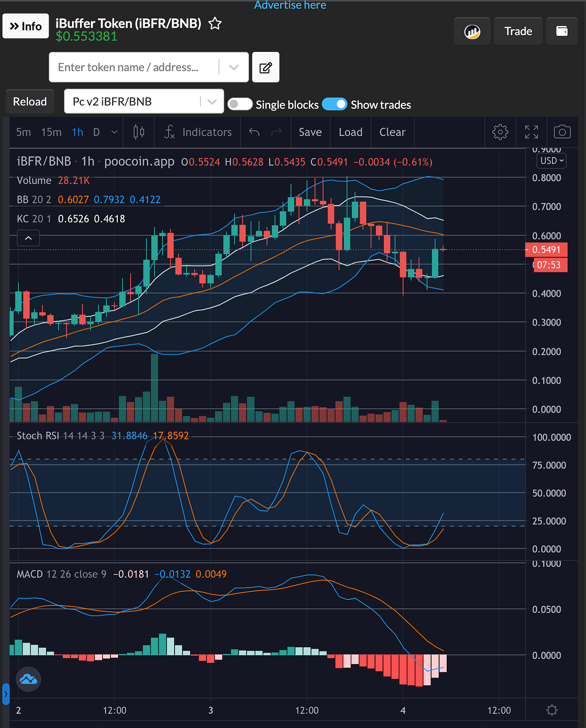
Task: Undo last chart action
Action: pyautogui.click(x=254, y=132)
